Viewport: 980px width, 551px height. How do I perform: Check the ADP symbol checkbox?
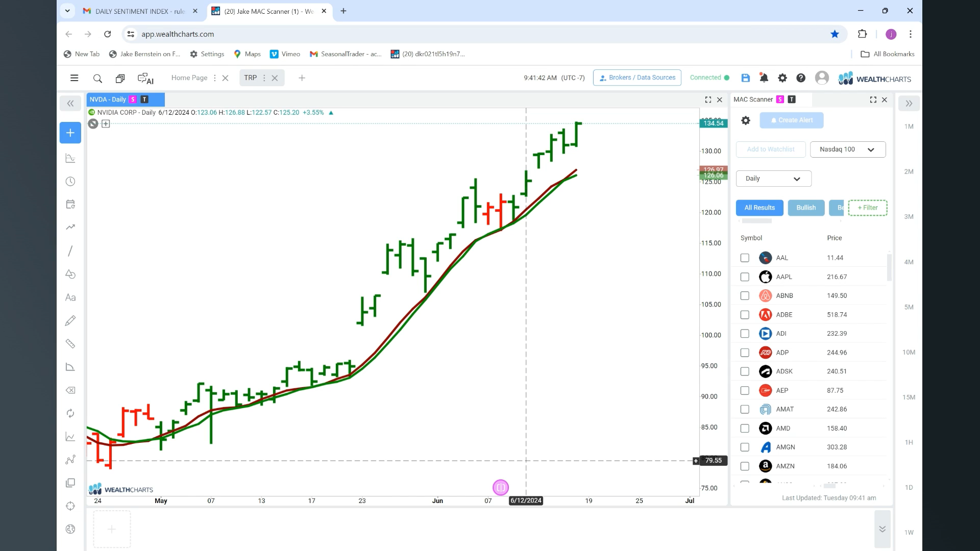pyautogui.click(x=745, y=353)
